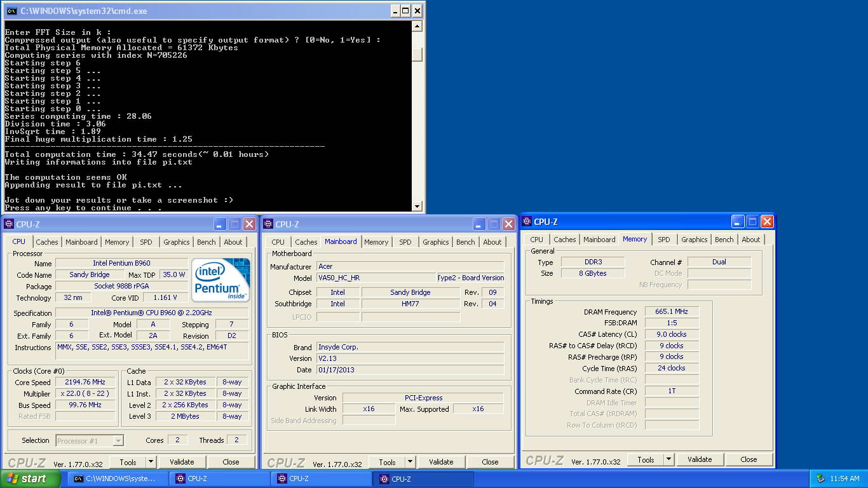Click the Intel Pentium inside logo

[x=221, y=280]
